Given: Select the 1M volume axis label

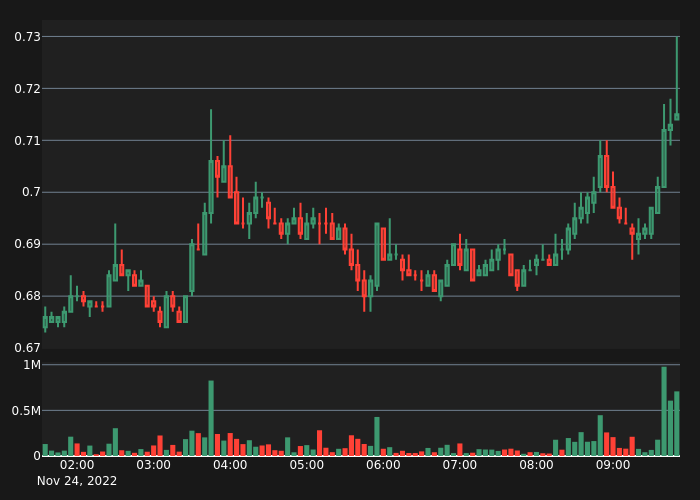Looking at the screenshot, I should pos(32,365).
